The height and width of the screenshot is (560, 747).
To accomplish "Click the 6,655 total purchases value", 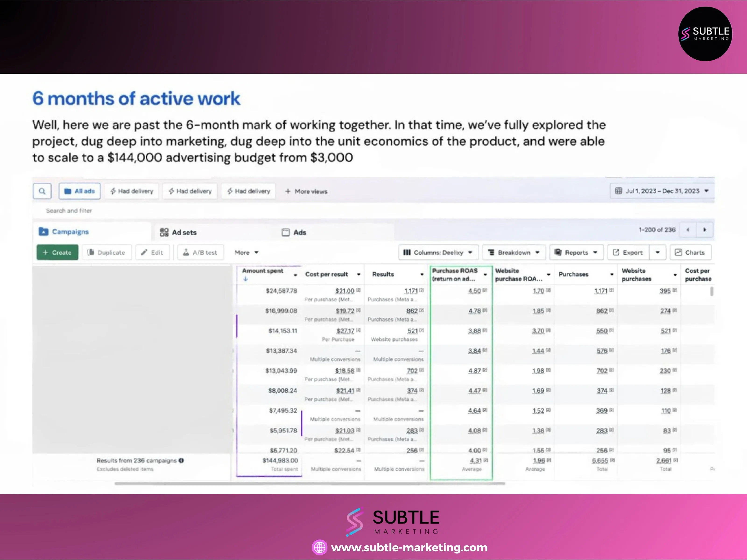I will tap(600, 461).
